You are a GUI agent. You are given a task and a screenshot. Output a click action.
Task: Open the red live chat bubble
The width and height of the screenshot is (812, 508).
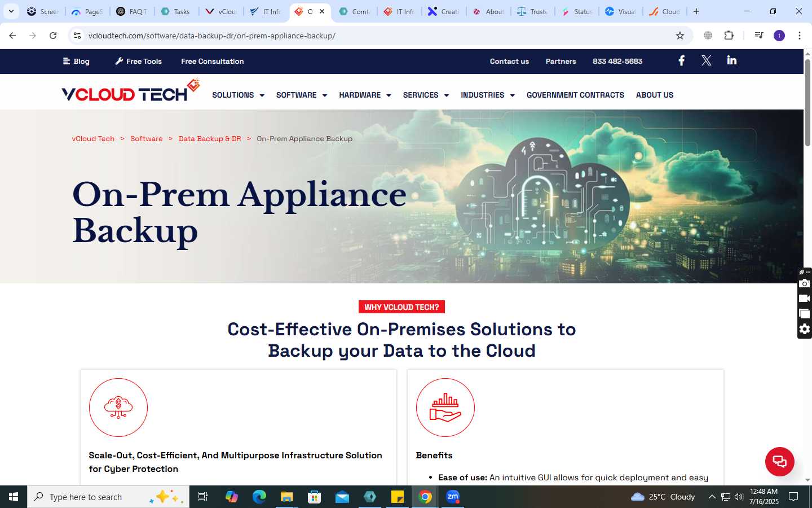(779, 461)
